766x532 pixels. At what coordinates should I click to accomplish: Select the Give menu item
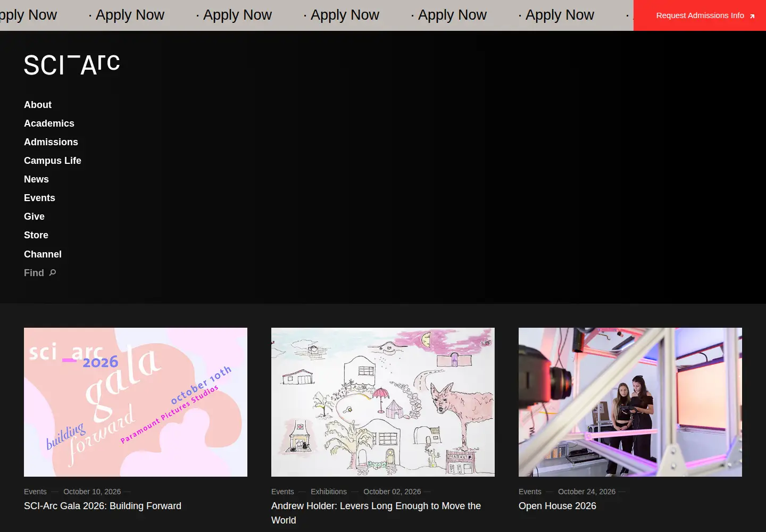click(34, 217)
